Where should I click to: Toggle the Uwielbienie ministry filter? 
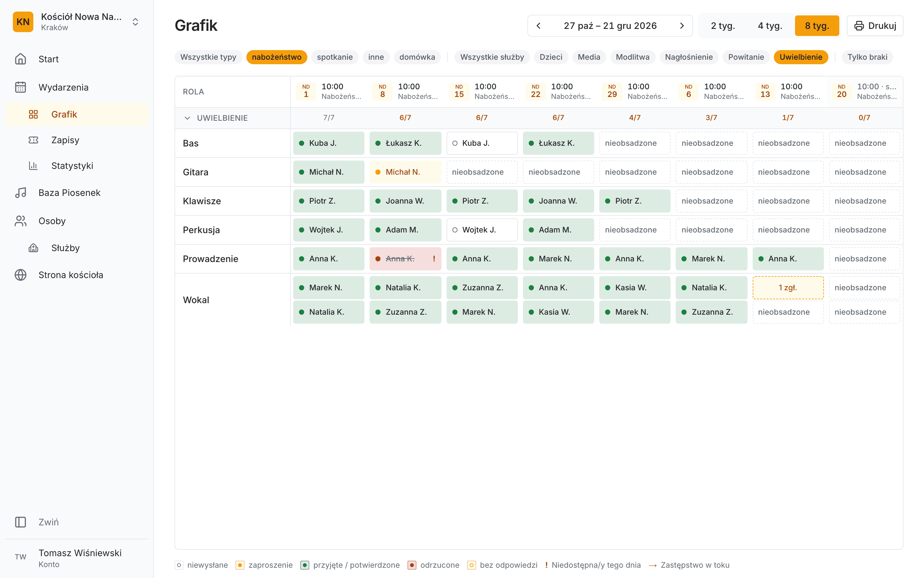801,57
